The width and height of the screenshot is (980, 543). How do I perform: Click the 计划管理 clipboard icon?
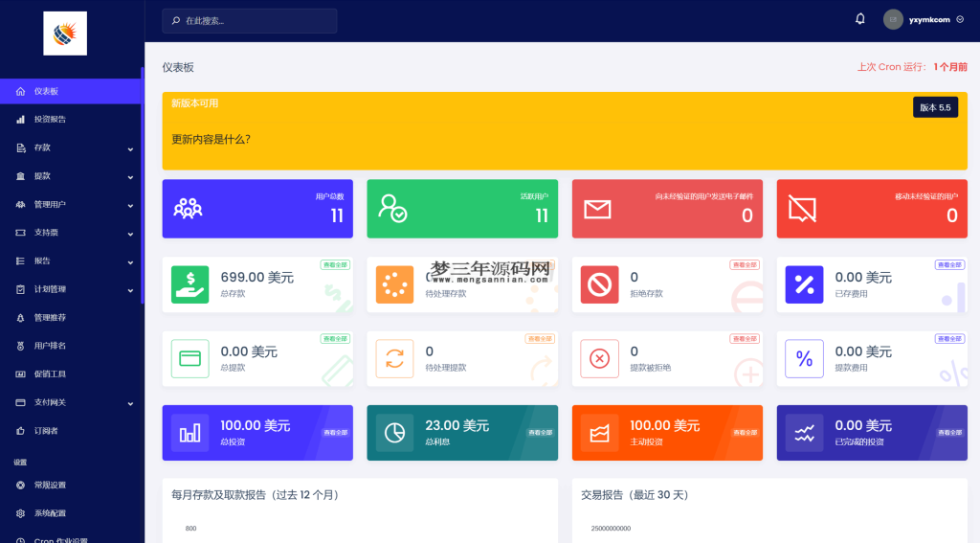pyautogui.click(x=21, y=289)
